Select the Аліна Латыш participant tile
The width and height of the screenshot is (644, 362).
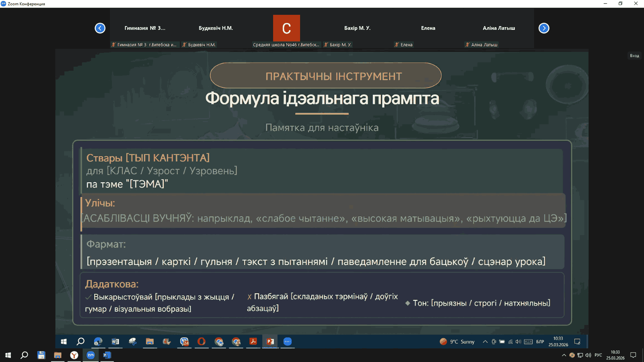point(499,28)
